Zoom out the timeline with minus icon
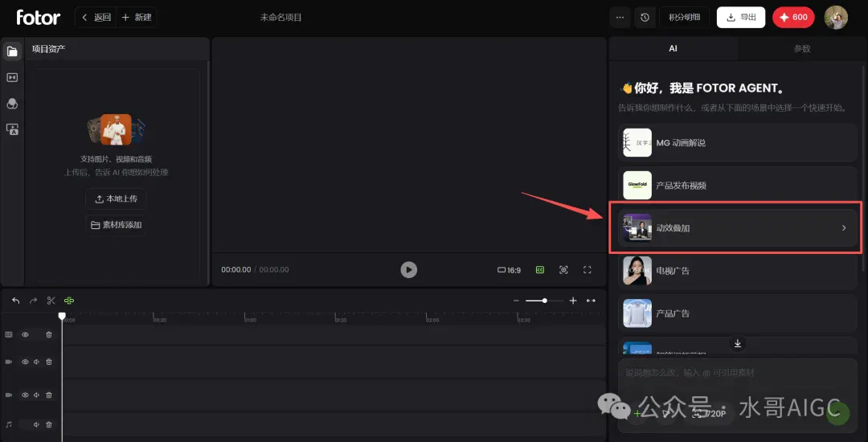Viewport: 868px width, 442px height. (x=516, y=301)
